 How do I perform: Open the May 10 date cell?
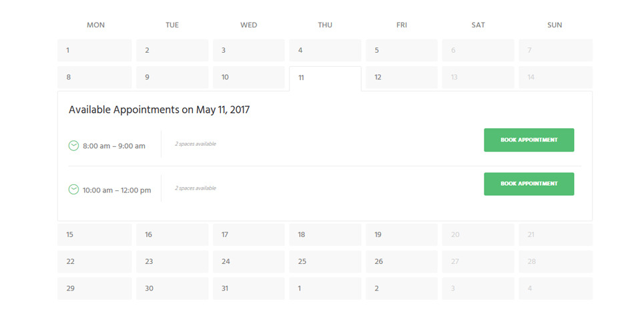click(249, 77)
